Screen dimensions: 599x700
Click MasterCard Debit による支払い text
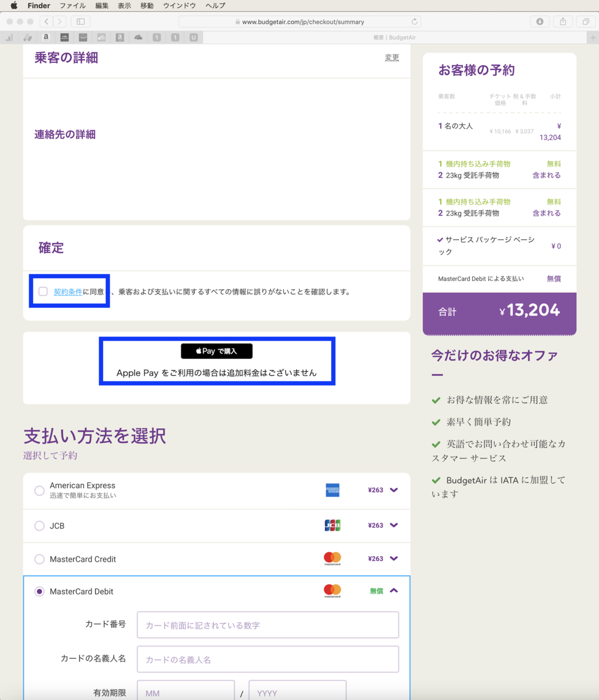(x=481, y=279)
